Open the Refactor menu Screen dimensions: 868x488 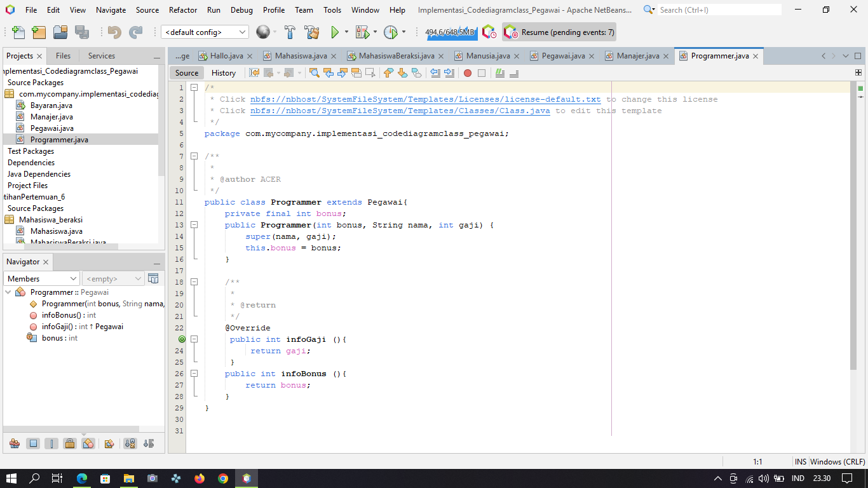click(x=183, y=10)
